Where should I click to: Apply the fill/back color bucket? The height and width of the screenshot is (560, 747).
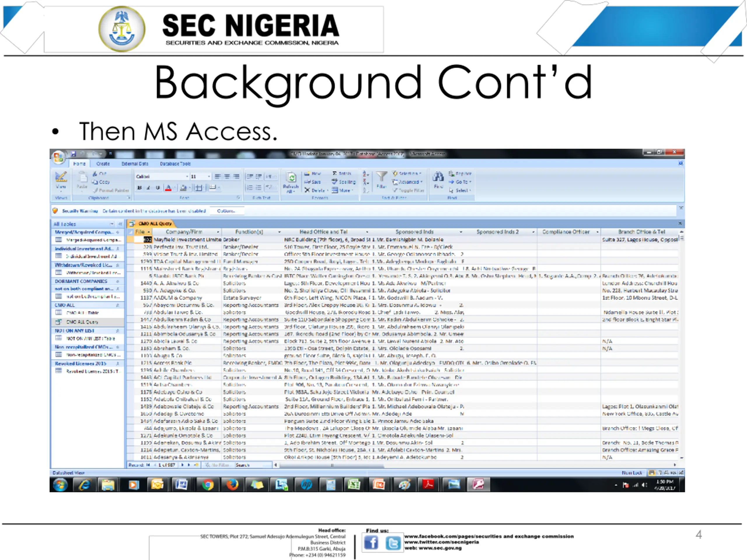183,188
